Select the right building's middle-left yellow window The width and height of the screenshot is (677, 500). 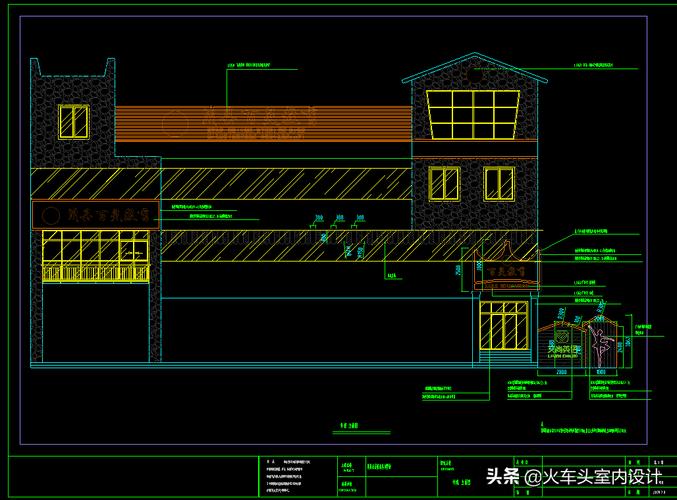click(444, 183)
